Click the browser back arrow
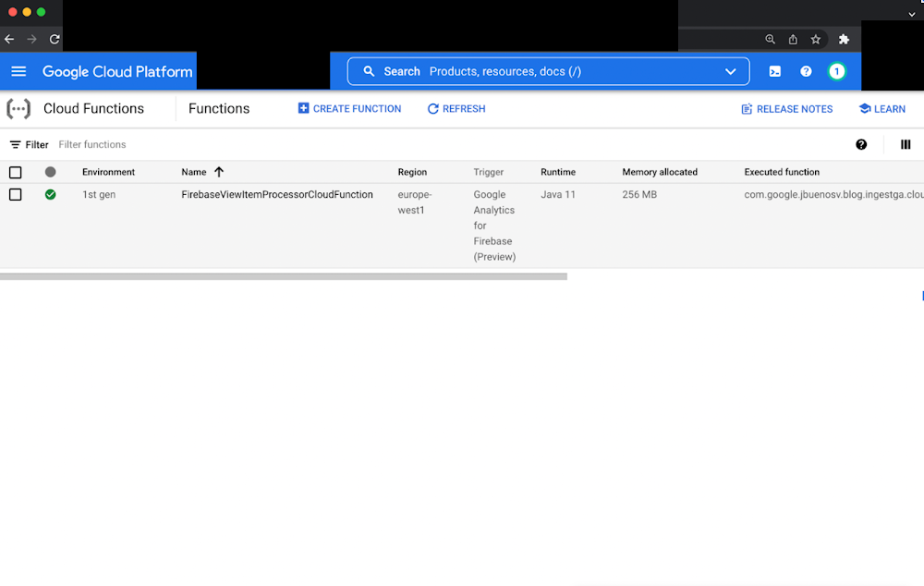The image size is (924, 586). 9,40
